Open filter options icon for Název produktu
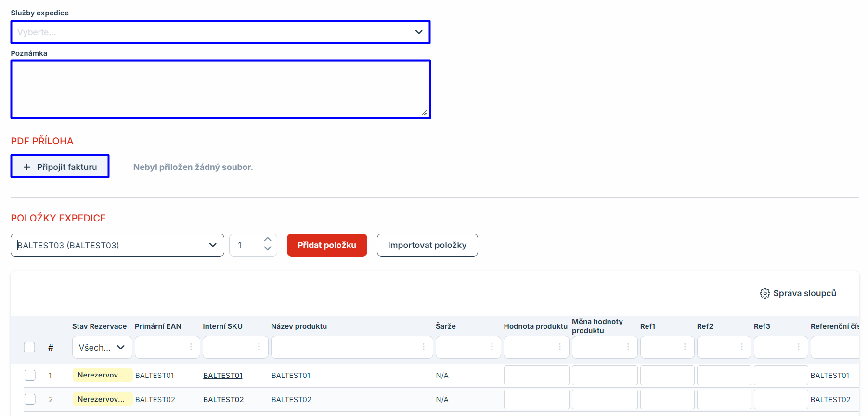The image size is (868, 416). coord(424,347)
